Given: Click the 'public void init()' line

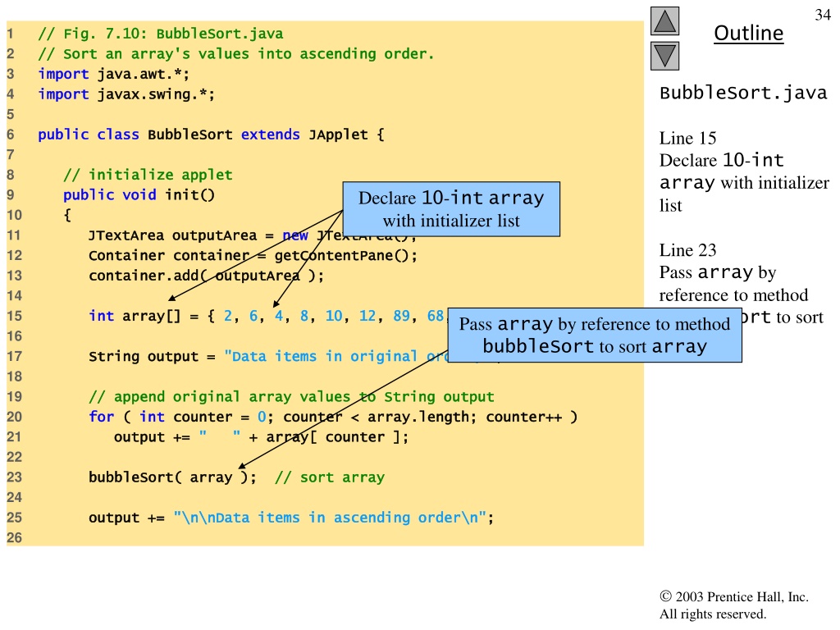Looking at the screenshot, I should [139, 195].
